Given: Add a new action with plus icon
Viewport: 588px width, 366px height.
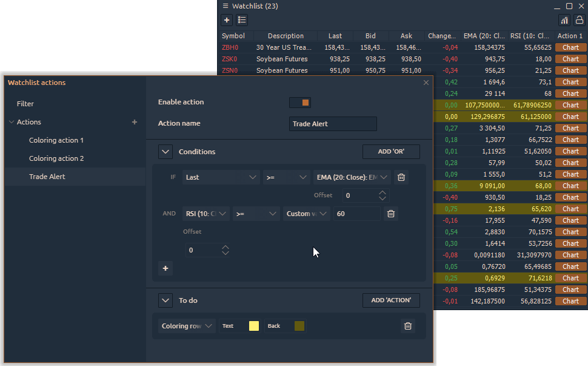Looking at the screenshot, I should pos(135,122).
